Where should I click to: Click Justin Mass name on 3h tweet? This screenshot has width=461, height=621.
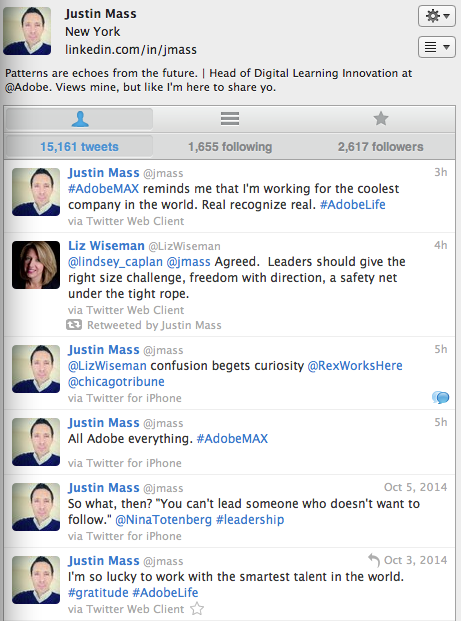[104, 173]
